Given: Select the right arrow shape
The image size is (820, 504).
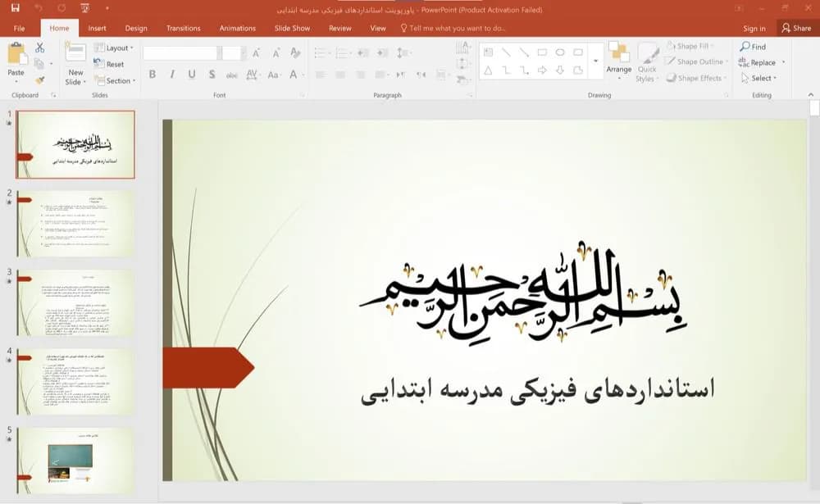Looking at the screenshot, I should (x=542, y=70).
